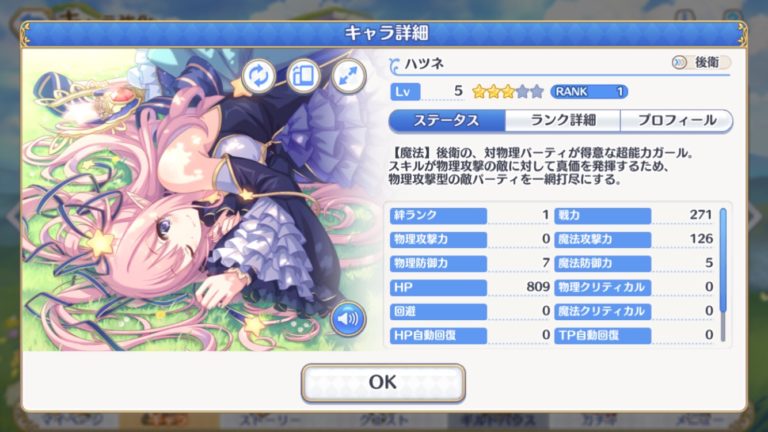Viewport: 768px width, 432px height.
Task: Tap the Lv level label
Action: [x=405, y=92]
